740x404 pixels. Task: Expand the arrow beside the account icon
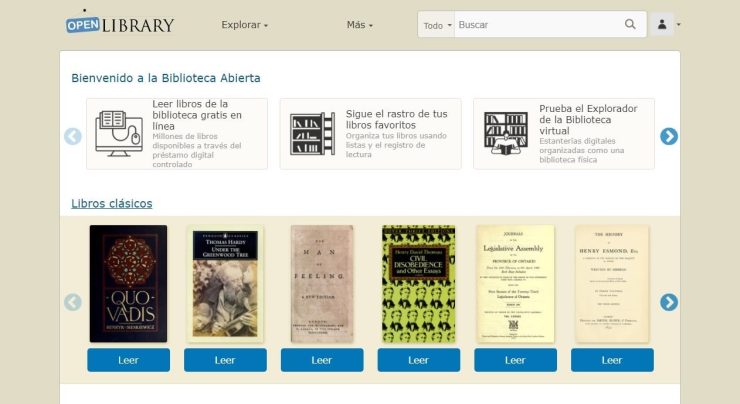pyautogui.click(x=679, y=25)
